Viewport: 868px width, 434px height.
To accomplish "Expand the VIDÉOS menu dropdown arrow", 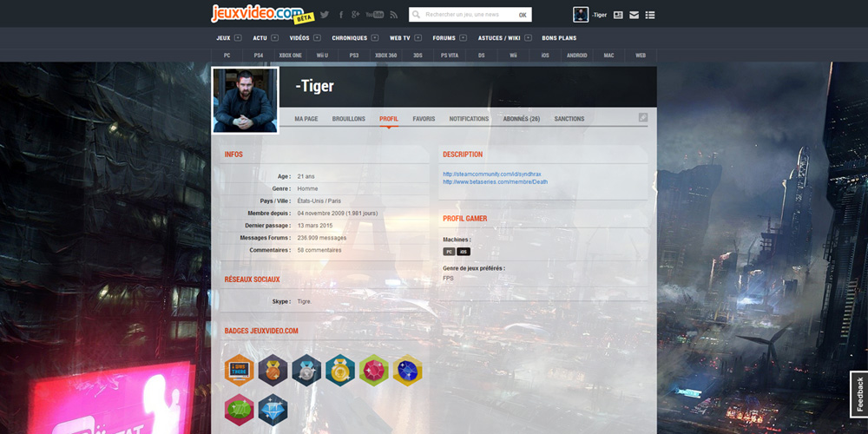I will click(317, 38).
